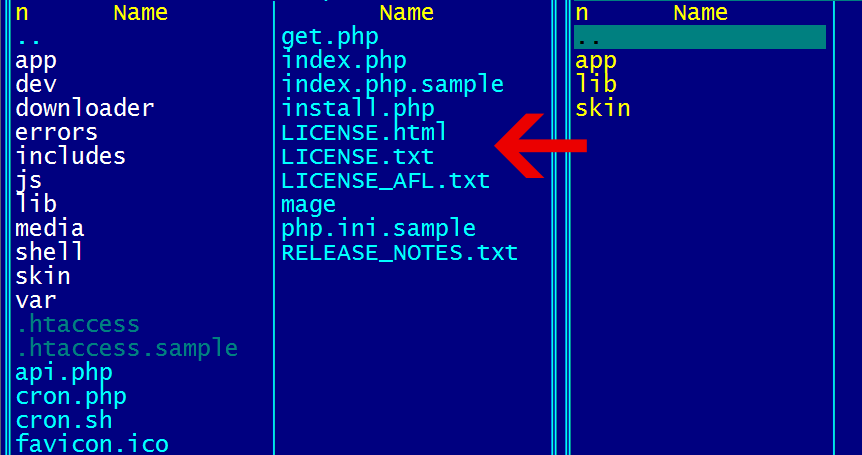Viewport: 862px width, 455px height.
Task: Select the yellow skin folder in the right panel
Action: click(603, 108)
